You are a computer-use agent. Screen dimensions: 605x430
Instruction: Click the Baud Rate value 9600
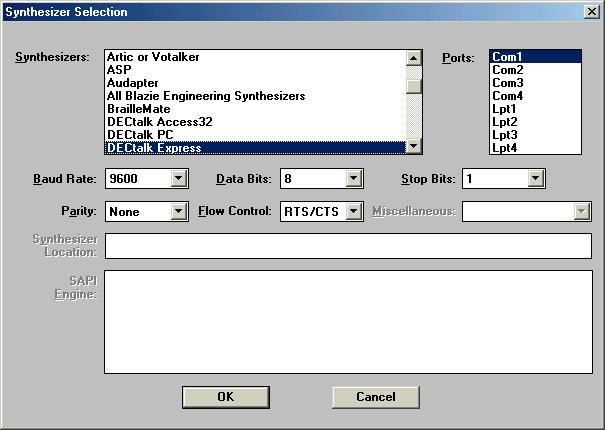[x=123, y=179]
